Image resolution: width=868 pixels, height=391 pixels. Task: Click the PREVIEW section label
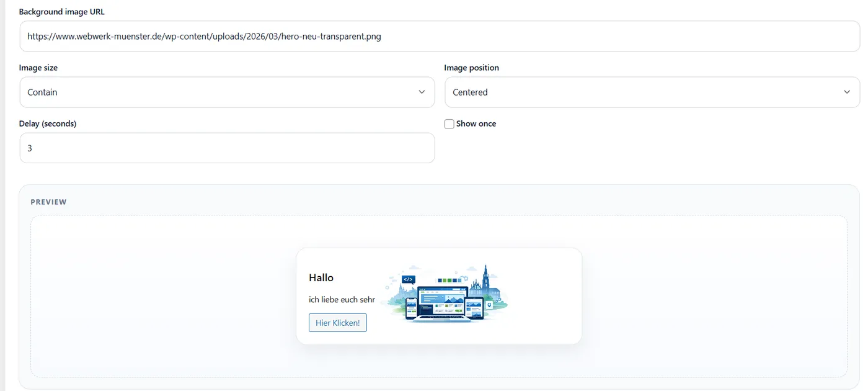pos(48,202)
